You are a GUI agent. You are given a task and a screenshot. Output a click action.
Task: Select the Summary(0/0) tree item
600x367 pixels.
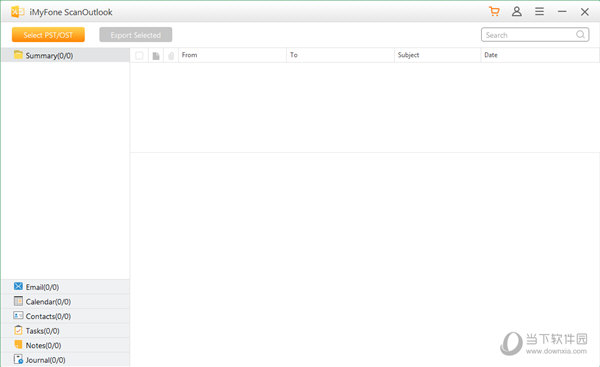point(65,55)
